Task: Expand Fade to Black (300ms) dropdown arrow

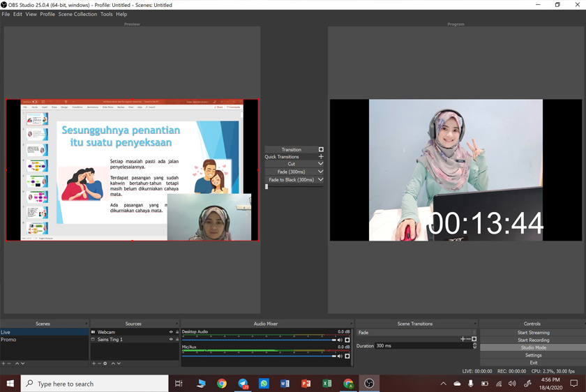Action: coord(320,180)
